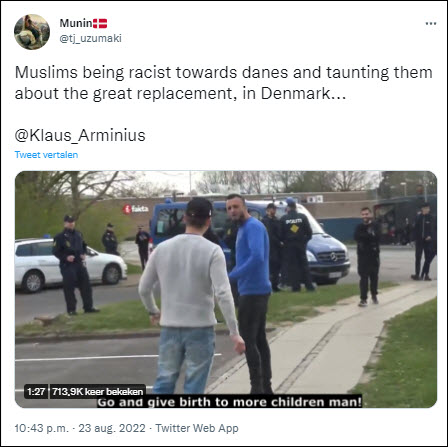Image resolution: width=448 pixels, height=447 pixels.
Task: Click the video subtitle caption text
Action: pos(230,402)
